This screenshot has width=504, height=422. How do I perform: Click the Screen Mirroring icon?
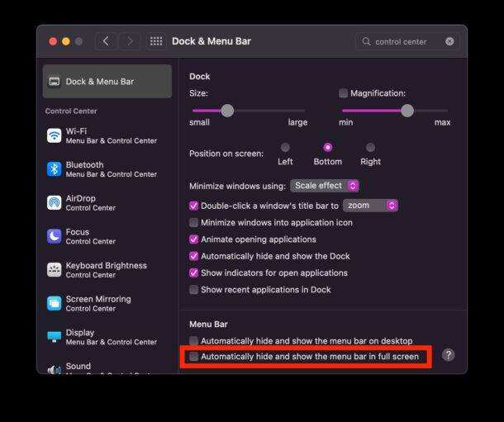pos(54,304)
